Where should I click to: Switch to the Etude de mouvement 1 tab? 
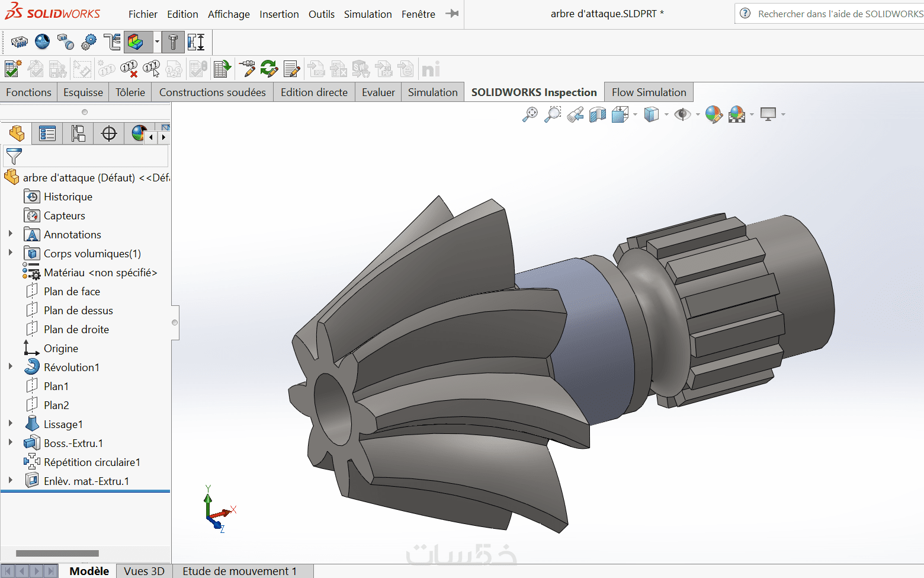coord(239,571)
